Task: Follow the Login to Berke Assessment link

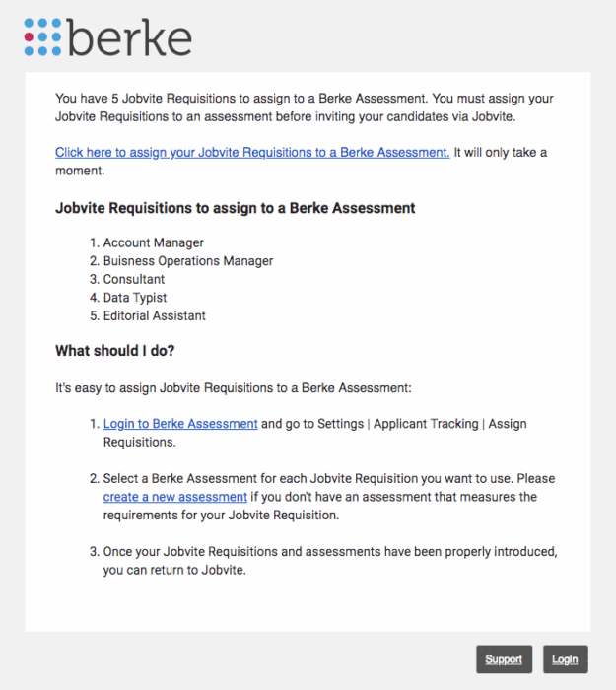Action: click(x=180, y=423)
